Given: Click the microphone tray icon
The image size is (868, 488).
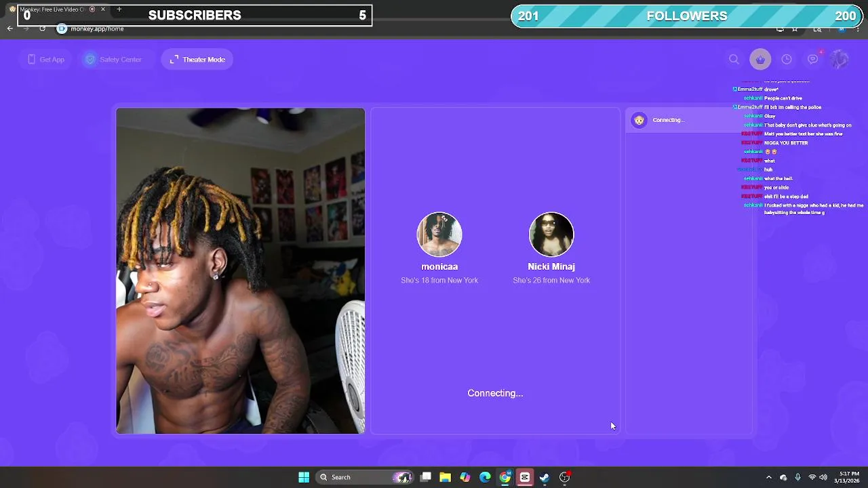Looking at the screenshot, I should tap(797, 477).
